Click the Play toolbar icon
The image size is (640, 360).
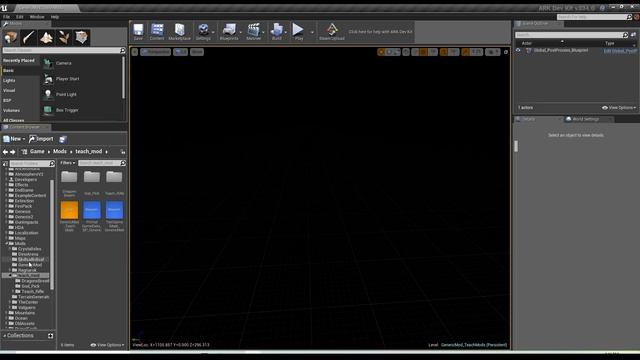(x=299, y=31)
